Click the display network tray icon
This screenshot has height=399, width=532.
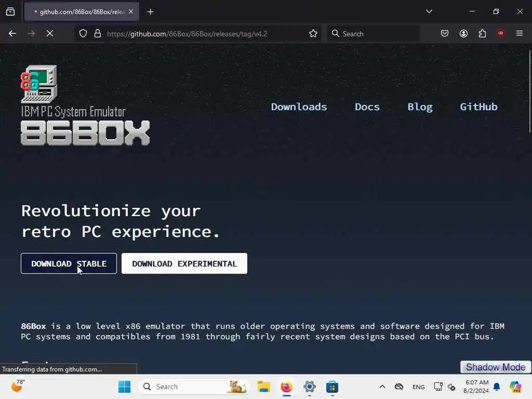438,387
